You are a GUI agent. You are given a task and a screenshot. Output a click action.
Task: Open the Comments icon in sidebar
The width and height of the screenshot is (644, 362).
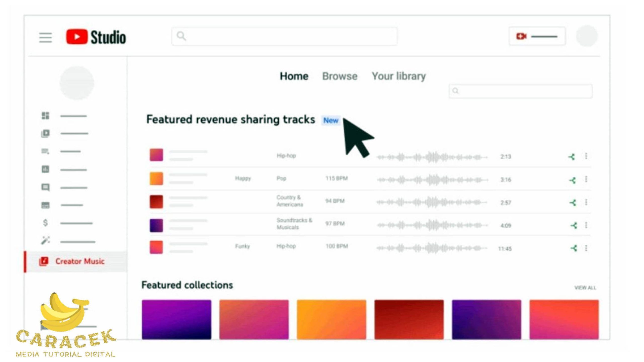pyautogui.click(x=46, y=187)
